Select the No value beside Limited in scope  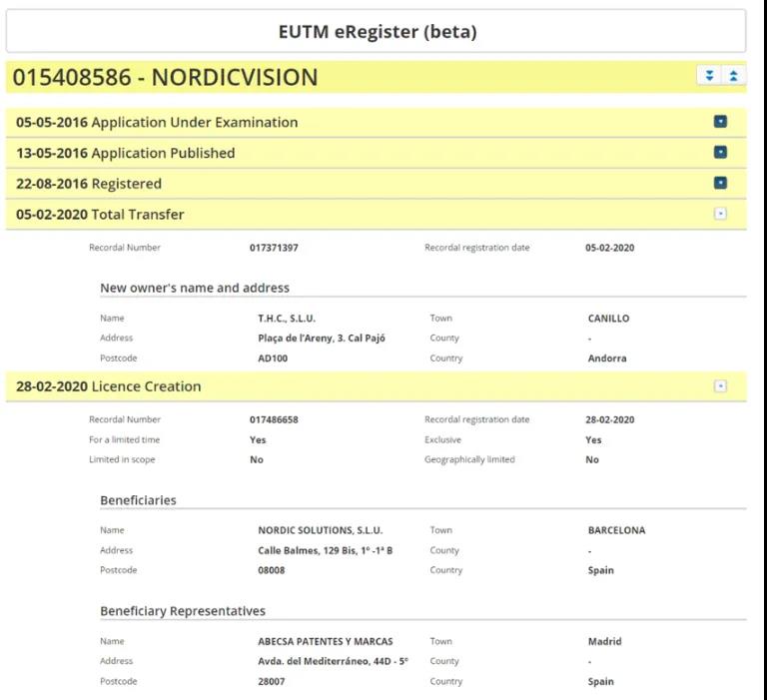[x=257, y=459]
